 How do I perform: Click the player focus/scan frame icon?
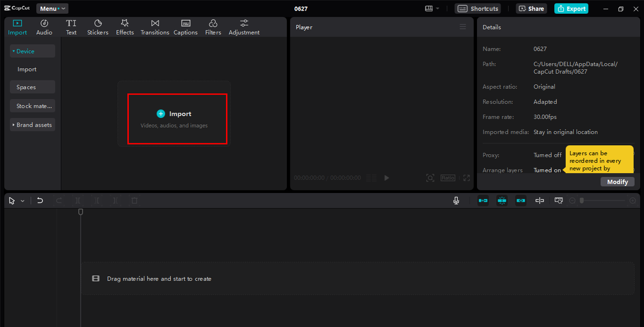coord(430,178)
